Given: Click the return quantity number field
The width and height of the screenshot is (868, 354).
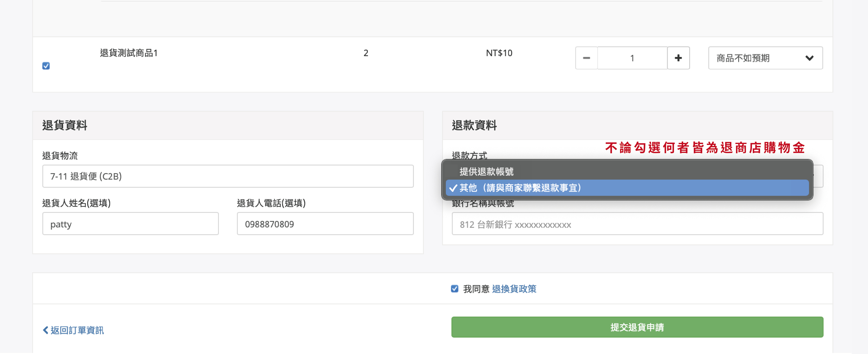Looking at the screenshot, I should point(632,58).
